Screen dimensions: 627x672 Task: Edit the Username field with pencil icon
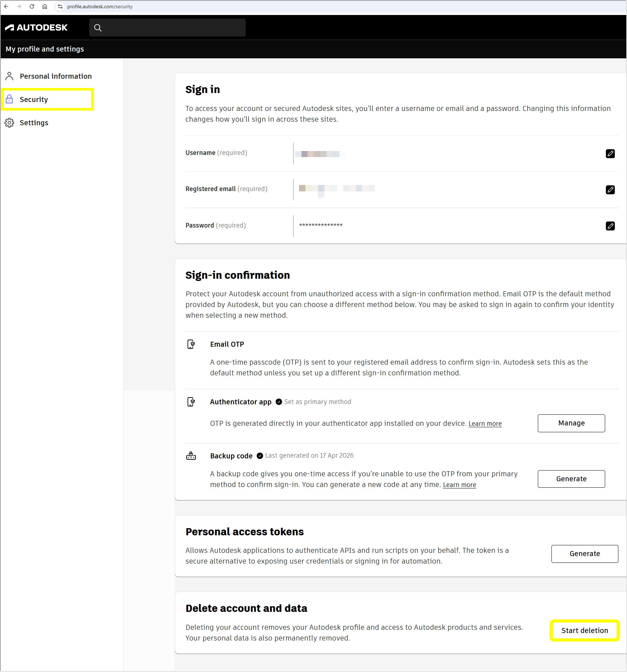click(x=610, y=154)
